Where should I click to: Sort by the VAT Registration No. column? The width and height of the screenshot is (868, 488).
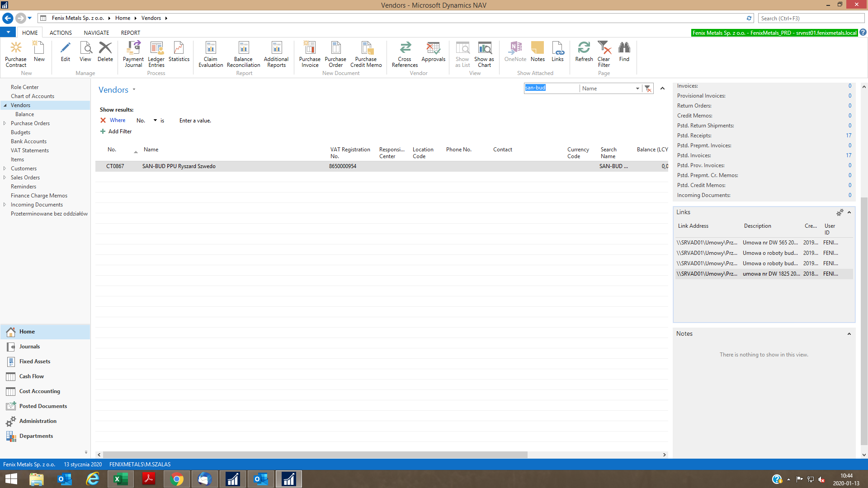click(350, 153)
